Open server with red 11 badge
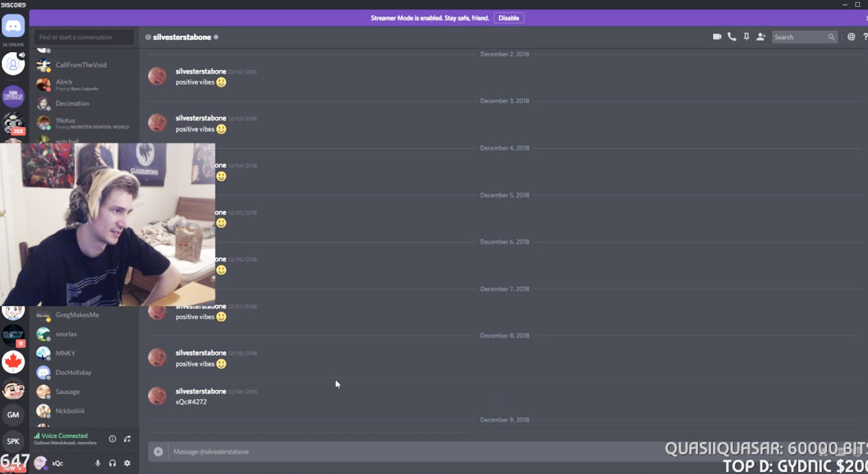 point(13,336)
